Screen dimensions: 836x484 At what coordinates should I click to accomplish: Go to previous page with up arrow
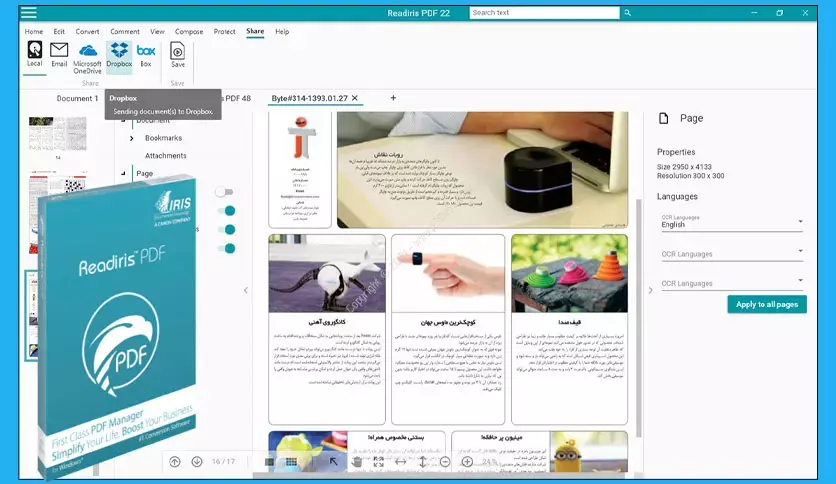175,462
